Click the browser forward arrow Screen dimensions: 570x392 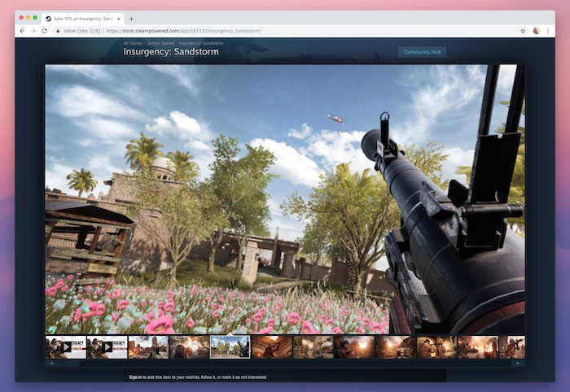pos(33,31)
